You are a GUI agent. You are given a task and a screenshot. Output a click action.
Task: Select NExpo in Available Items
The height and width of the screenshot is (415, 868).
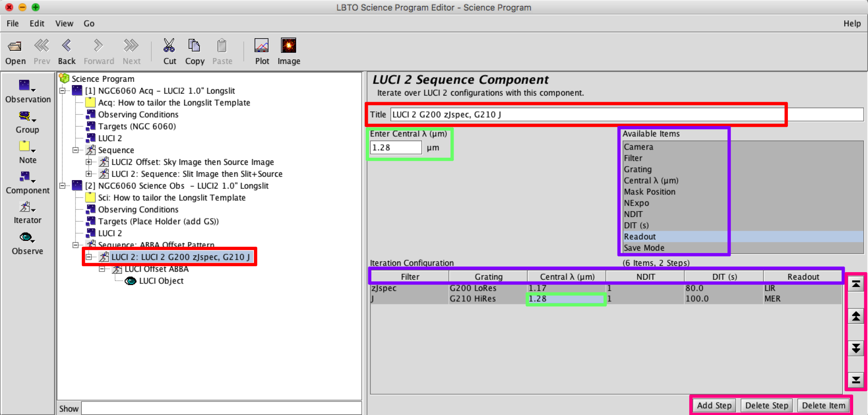point(743,203)
